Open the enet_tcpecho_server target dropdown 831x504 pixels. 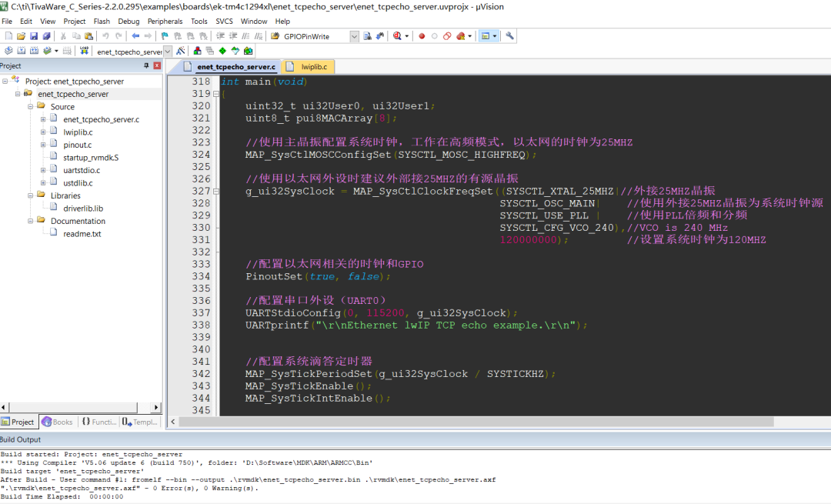coord(168,51)
